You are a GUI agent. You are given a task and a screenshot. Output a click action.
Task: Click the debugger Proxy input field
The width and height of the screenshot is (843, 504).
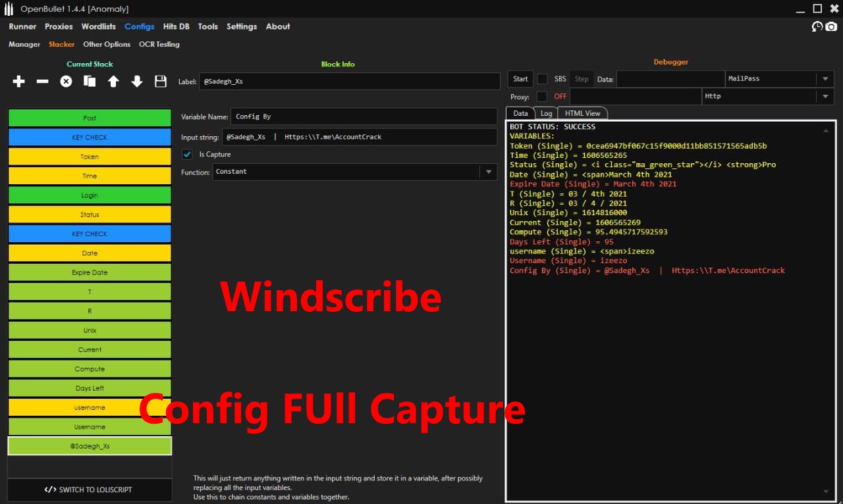point(636,97)
